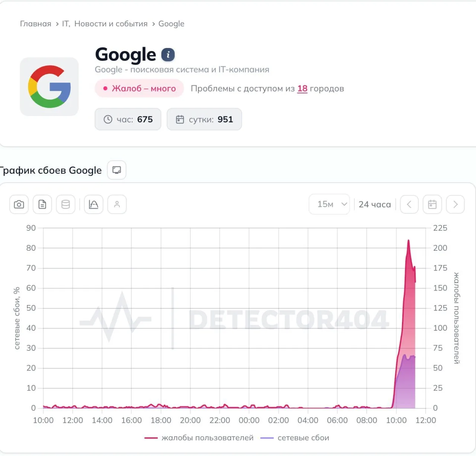Open 'IT, Новости и события' breadcrumb

tap(105, 24)
